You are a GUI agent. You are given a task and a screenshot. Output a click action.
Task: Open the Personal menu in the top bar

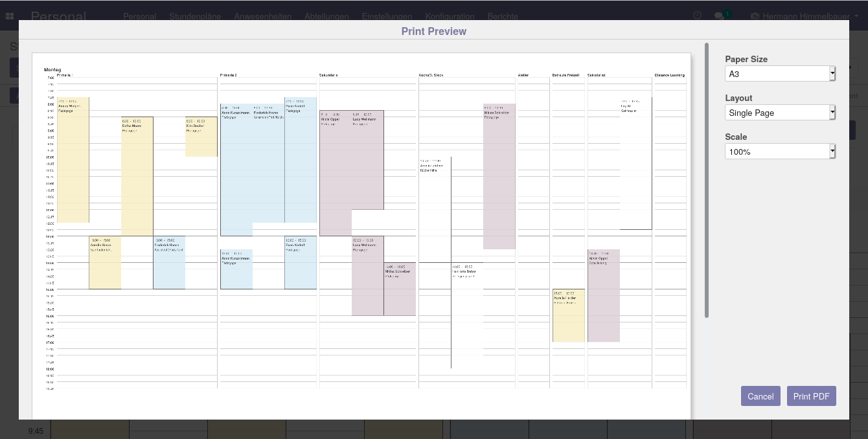(x=139, y=16)
